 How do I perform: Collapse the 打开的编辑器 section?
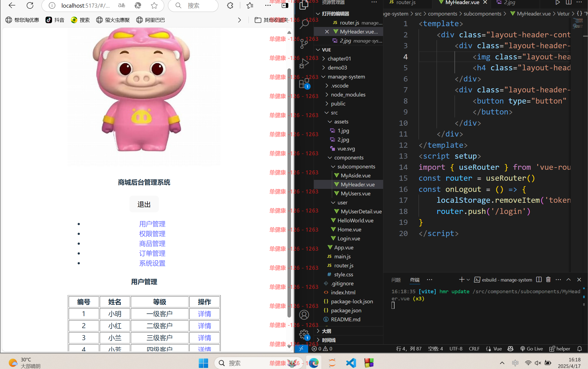point(318,14)
